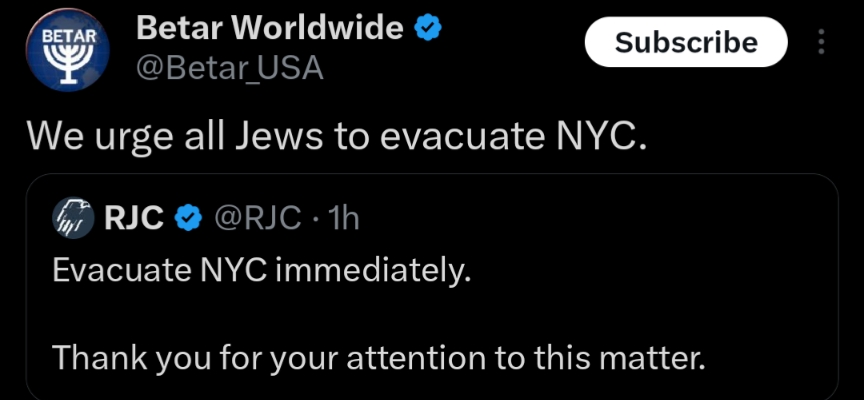
Task: Visit the @Betar_USA handle
Action: (x=228, y=66)
